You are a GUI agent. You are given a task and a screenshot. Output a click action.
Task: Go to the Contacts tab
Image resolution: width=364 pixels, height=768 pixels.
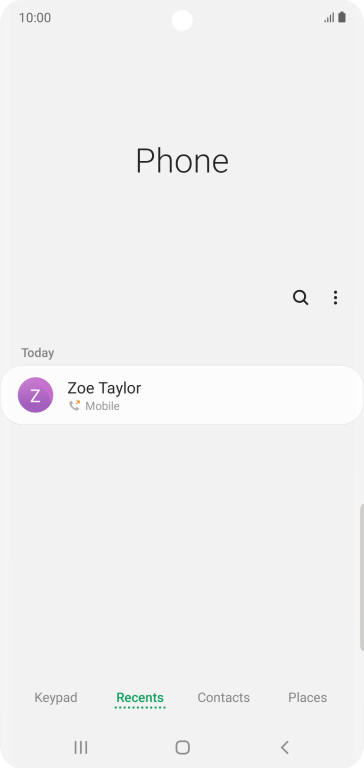(223, 697)
